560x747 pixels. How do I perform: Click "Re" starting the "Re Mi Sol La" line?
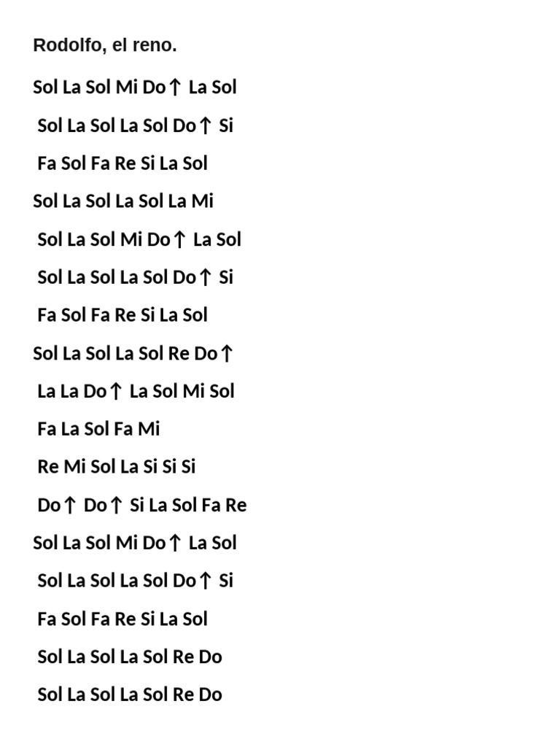[48, 467]
